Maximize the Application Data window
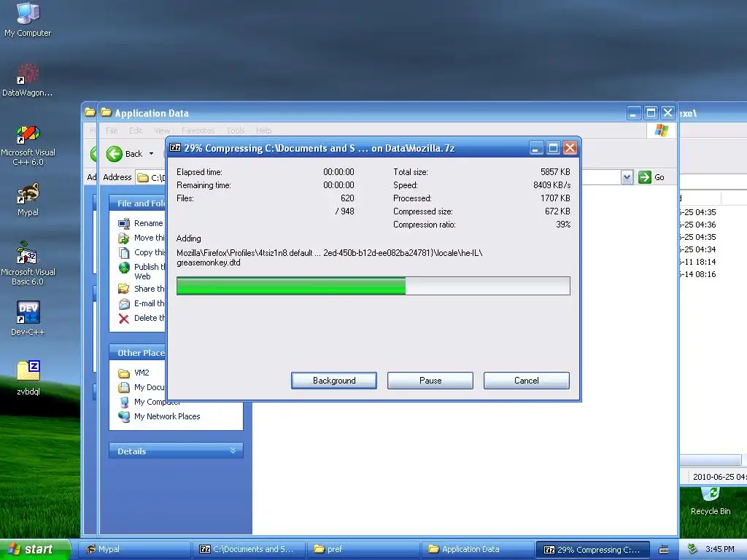This screenshot has height=560, width=747. 651,113
